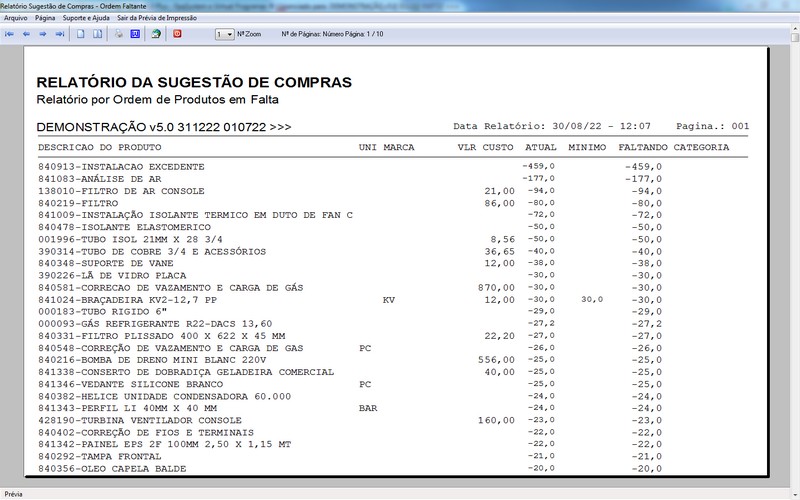Screen dimensions: 800x500
Task: Click the vertical scrollbar thumb on the right
Action: (795, 37)
